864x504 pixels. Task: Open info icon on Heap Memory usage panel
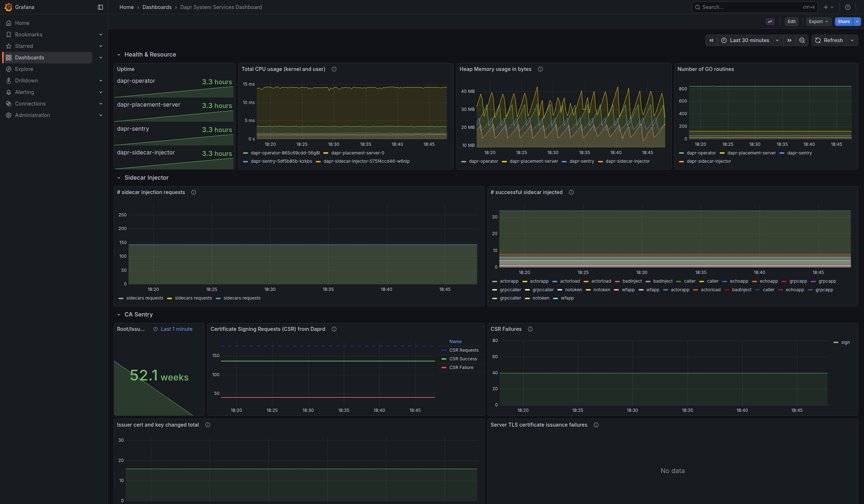point(540,69)
